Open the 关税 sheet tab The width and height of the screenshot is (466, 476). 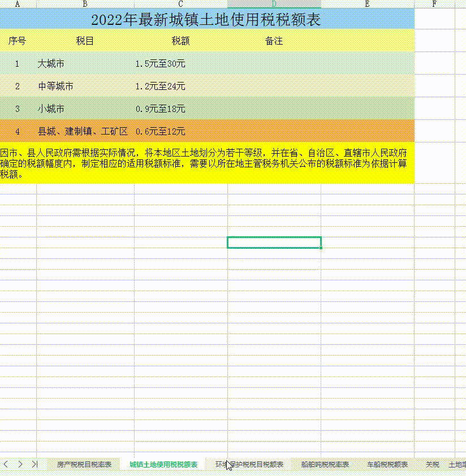[x=432, y=463]
